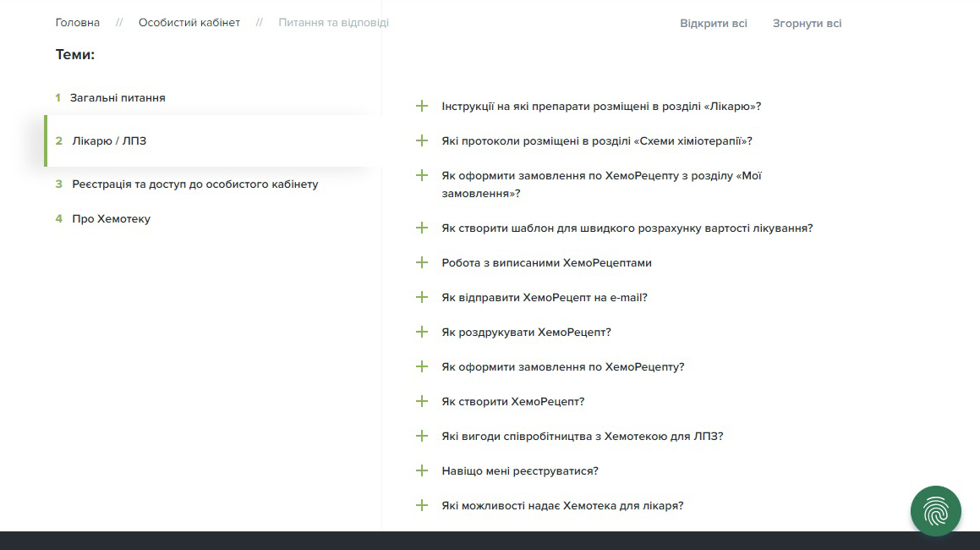The image size is (980, 550).
Task: Open Як роздрукувати ХемоРецепт text
Action: tap(526, 333)
